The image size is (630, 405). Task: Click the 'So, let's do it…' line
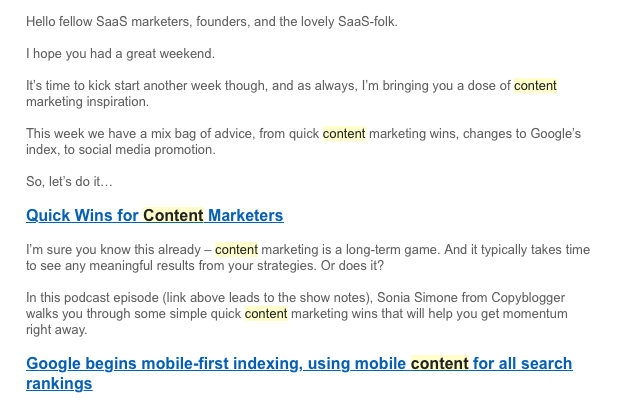[x=70, y=182]
